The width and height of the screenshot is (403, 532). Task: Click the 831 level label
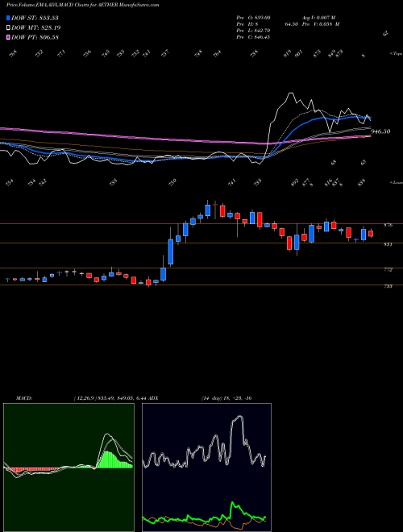tap(388, 244)
